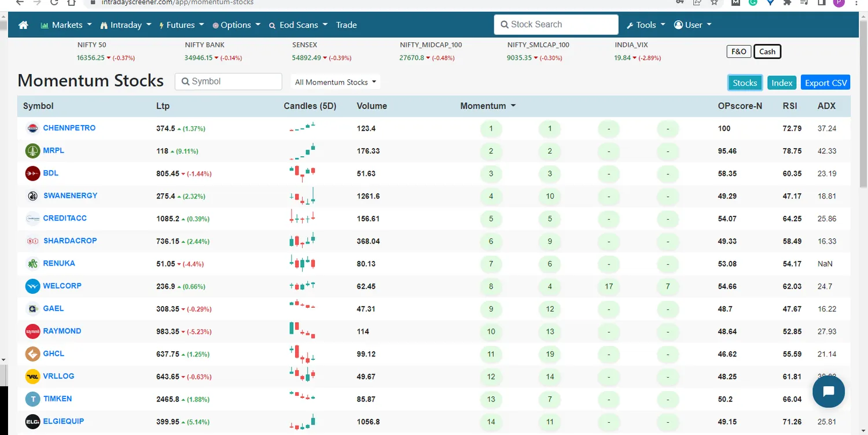Click the Candles (5D) column header
This screenshot has width=868, height=435.
[x=310, y=106]
